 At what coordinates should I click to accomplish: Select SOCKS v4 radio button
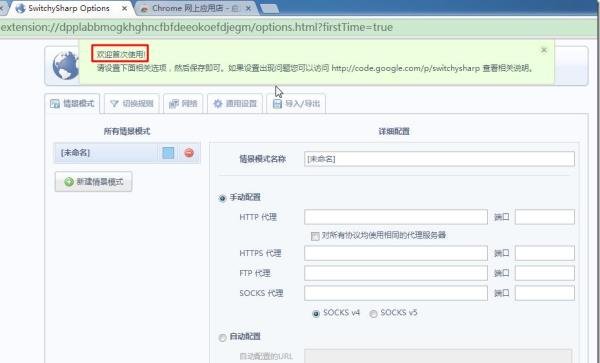[x=316, y=314]
